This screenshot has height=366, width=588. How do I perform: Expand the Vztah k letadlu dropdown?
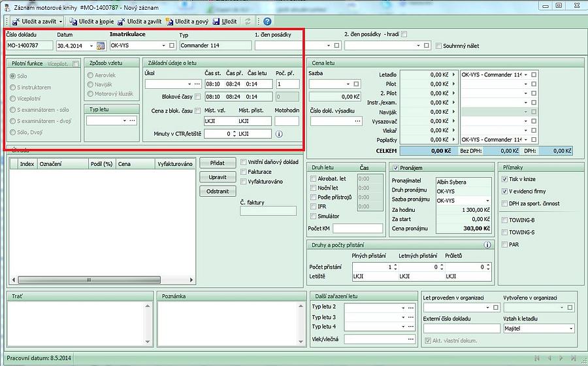(570, 329)
